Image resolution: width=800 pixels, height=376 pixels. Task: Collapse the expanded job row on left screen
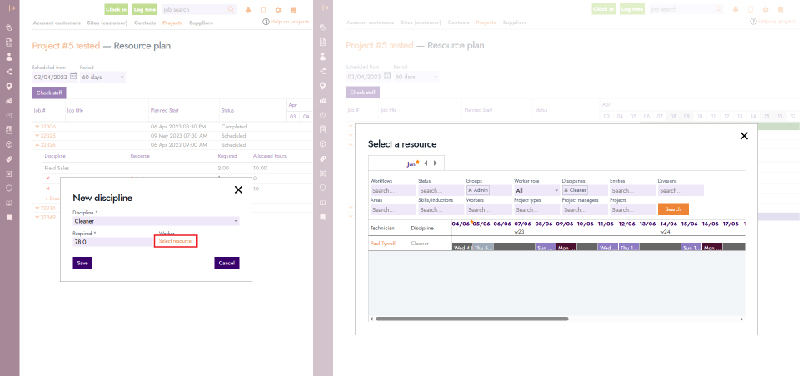(37, 145)
